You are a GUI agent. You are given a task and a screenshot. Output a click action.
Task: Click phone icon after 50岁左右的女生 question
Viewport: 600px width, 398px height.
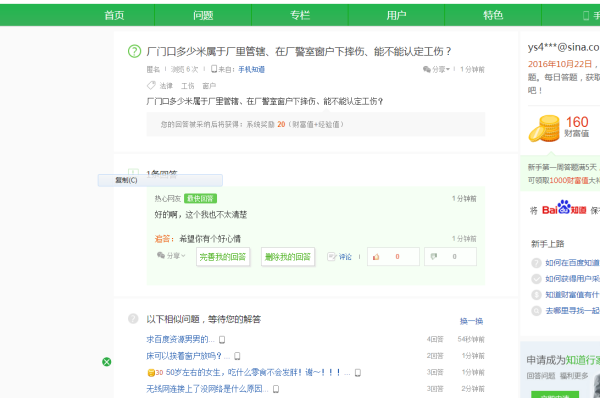(x=358, y=372)
